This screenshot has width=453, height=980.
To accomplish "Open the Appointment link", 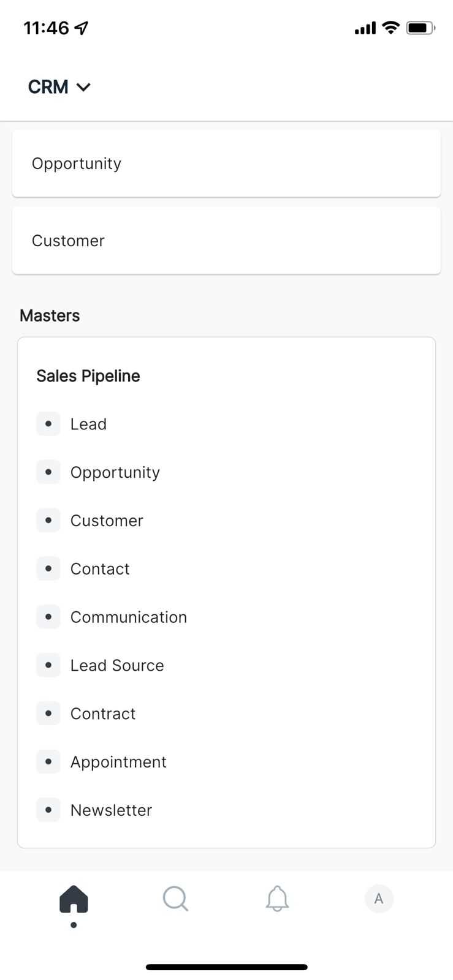I will tap(118, 762).
